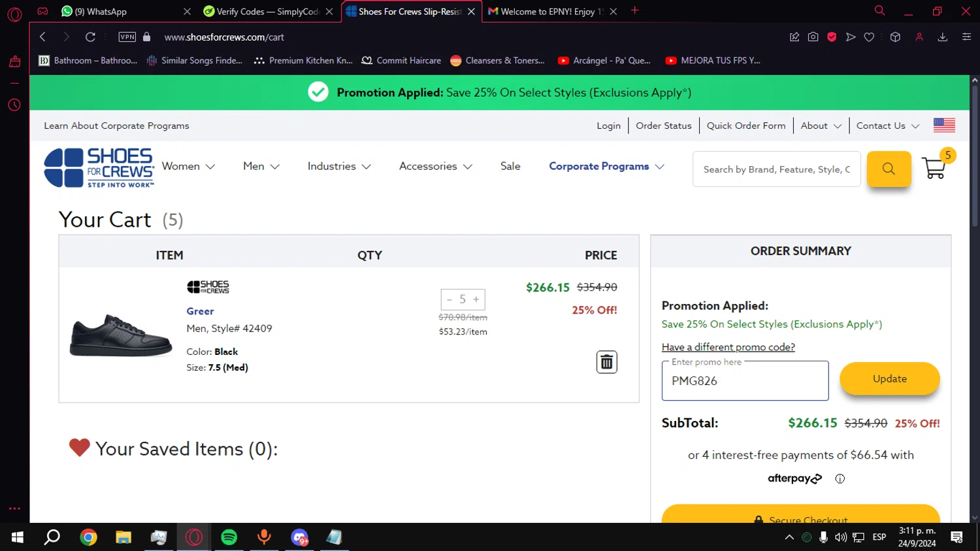Open the Opera sidebar shopping bag icon
The image size is (980, 551).
pos(14,61)
